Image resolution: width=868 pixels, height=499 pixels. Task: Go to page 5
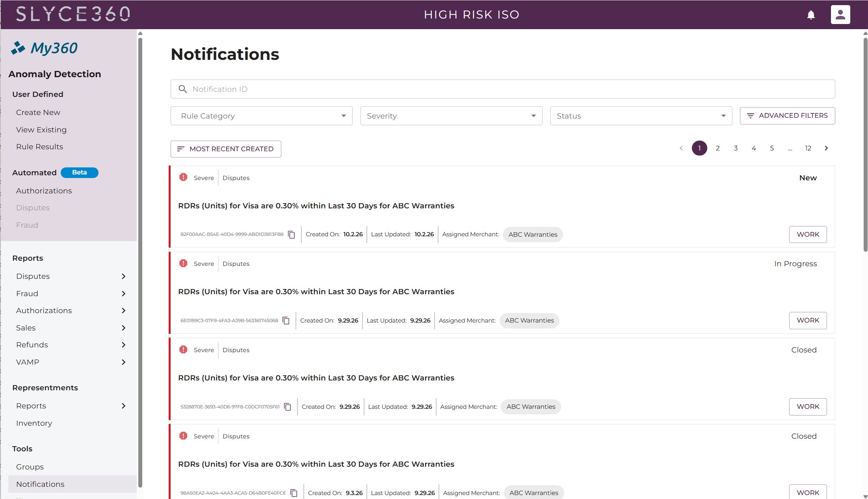click(772, 148)
